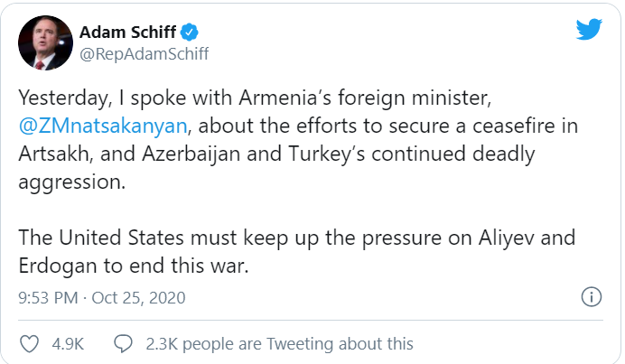Click the Adam Schiff display name
625x364 pixels.
coord(128,33)
